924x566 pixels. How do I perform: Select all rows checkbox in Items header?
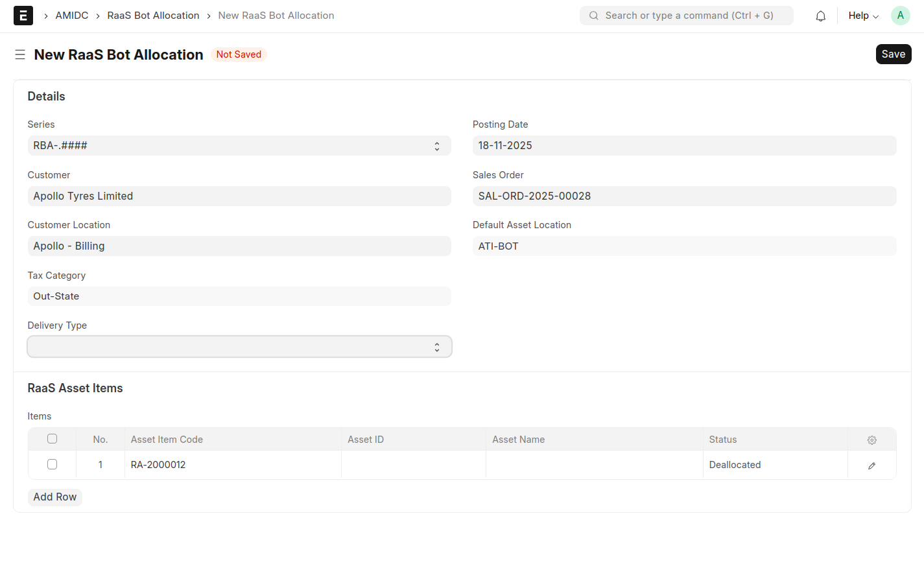[53, 439]
